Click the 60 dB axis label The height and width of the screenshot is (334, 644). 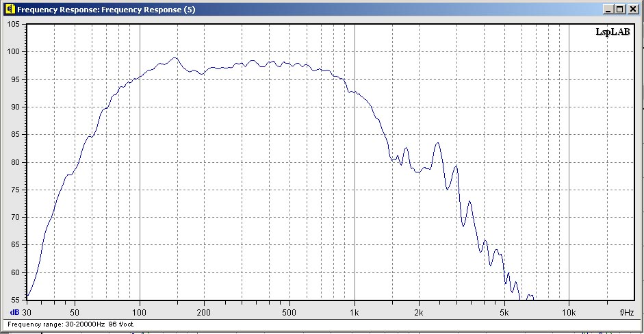[15, 272]
